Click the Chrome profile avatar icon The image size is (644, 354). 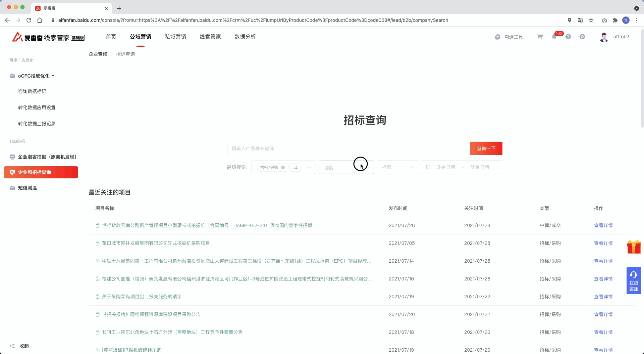click(x=626, y=20)
